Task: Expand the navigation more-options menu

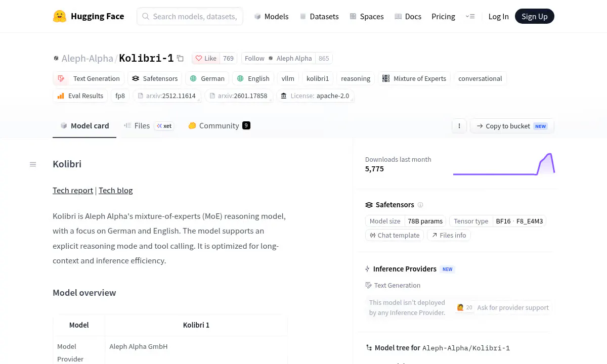Action: [470, 16]
